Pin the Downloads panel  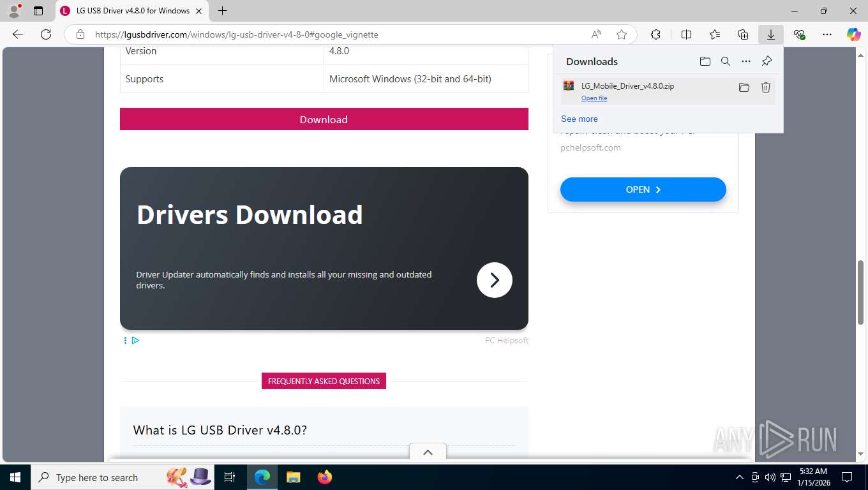[x=767, y=61]
